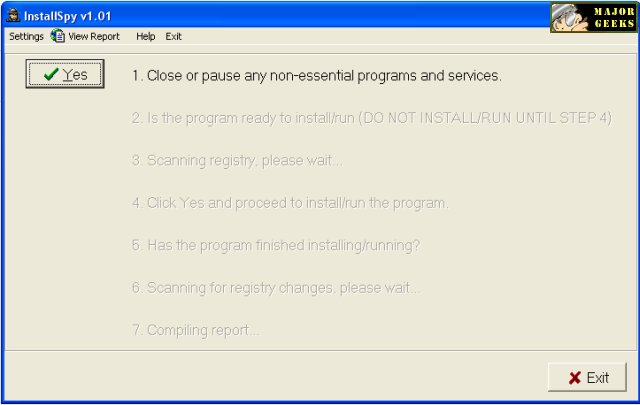The width and height of the screenshot is (640, 405).
Task: Click step 2 program ready to install text
Action: [x=371, y=117]
